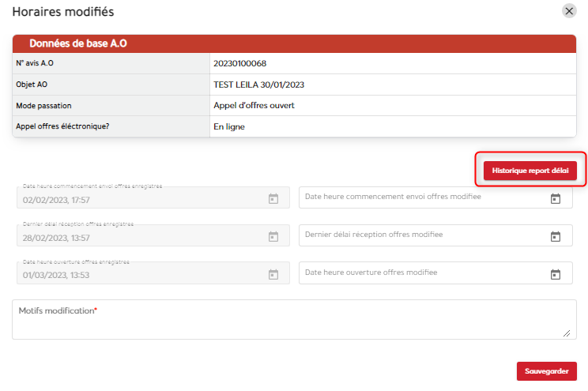Close the Horaires modifiés dialog
The width and height of the screenshot is (588, 391).
[569, 11]
